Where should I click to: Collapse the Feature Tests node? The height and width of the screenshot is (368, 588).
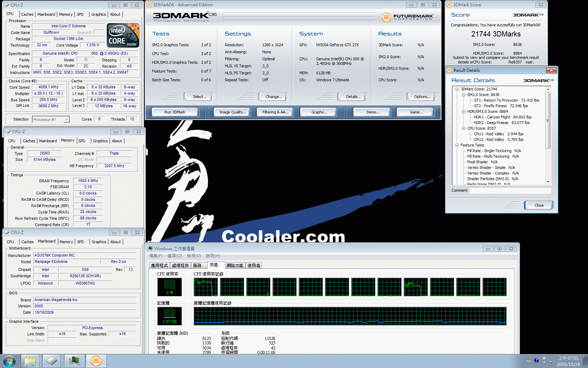(457, 145)
